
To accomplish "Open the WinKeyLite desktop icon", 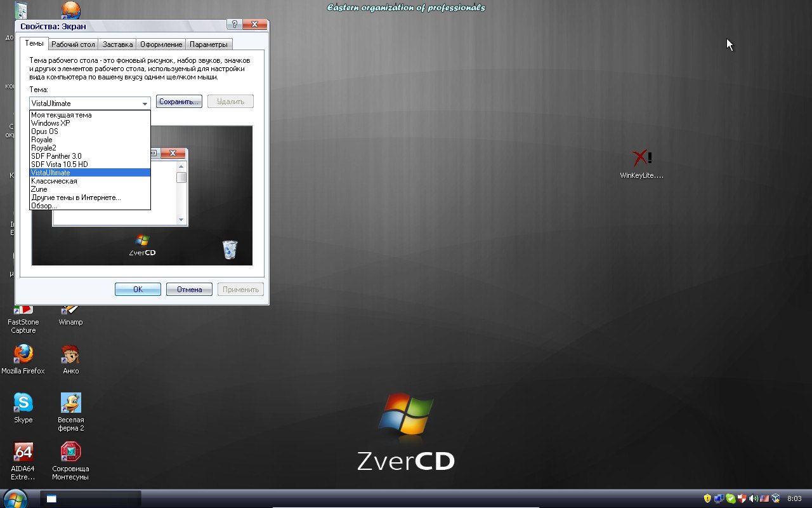I will point(642,159).
